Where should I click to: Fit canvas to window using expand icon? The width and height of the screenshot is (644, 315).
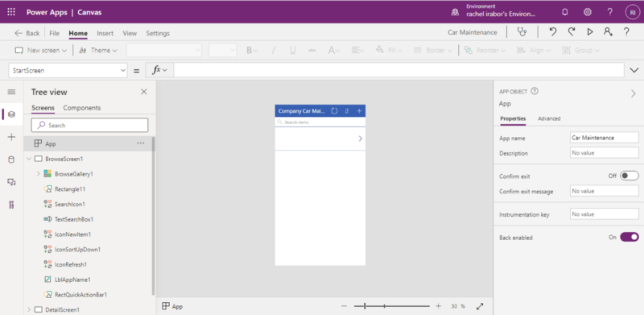[x=480, y=306]
